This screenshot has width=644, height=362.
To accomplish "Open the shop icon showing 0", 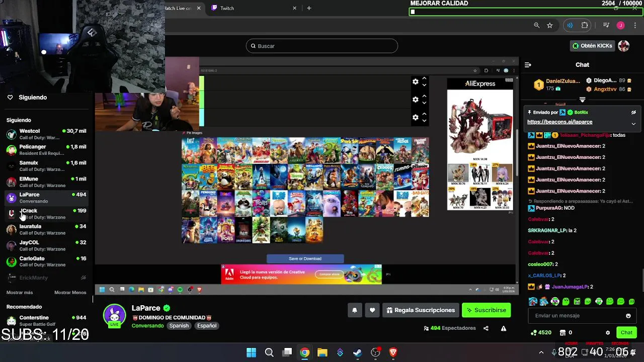I will coord(561,332).
